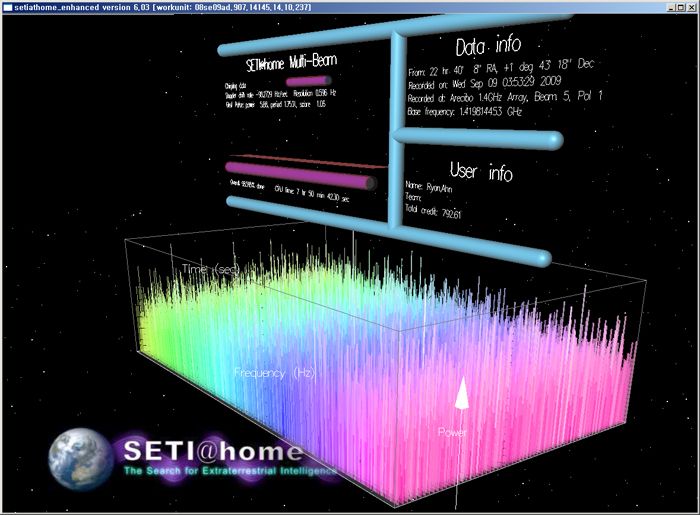Click the 'SETI@home Multi-Beam' heading
Viewport: 700px width, 515px height.
pos(291,62)
